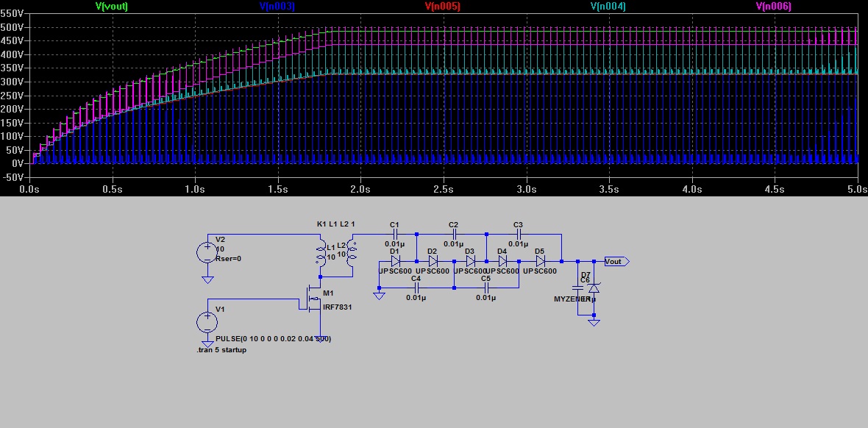The height and width of the screenshot is (428, 868).
Task: Click the Rser=0 parameter text
Action: [228, 259]
